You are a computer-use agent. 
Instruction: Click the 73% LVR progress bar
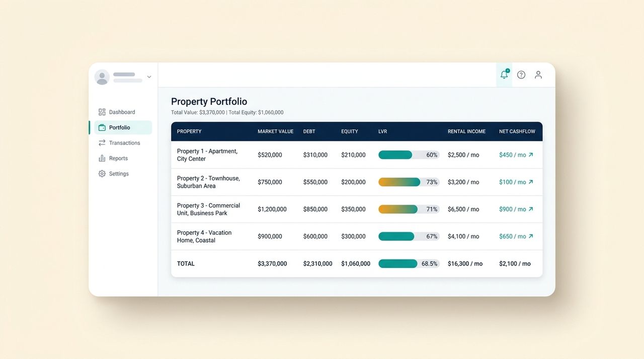(409, 182)
